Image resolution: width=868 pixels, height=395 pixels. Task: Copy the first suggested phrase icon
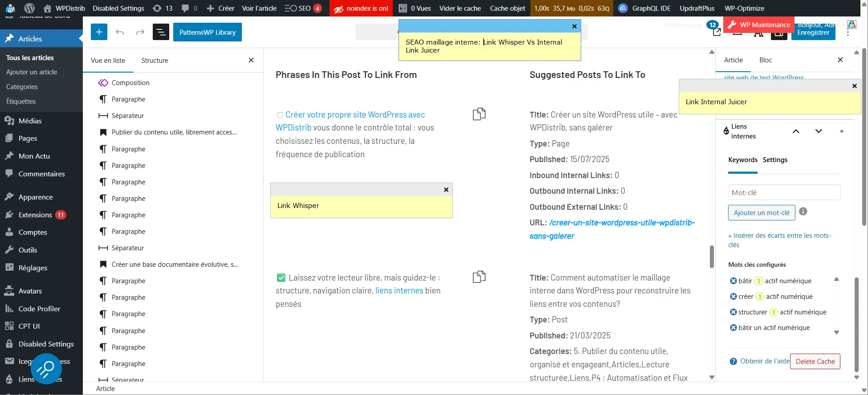tap(479, 114)
